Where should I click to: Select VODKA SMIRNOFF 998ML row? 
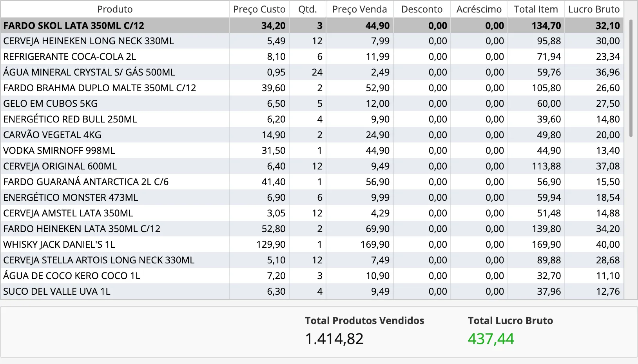312,150
